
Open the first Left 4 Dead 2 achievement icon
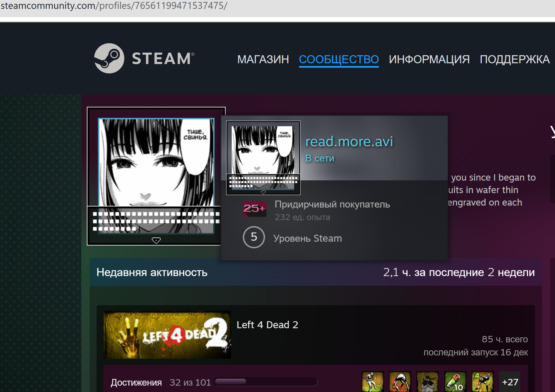point(372,382)
